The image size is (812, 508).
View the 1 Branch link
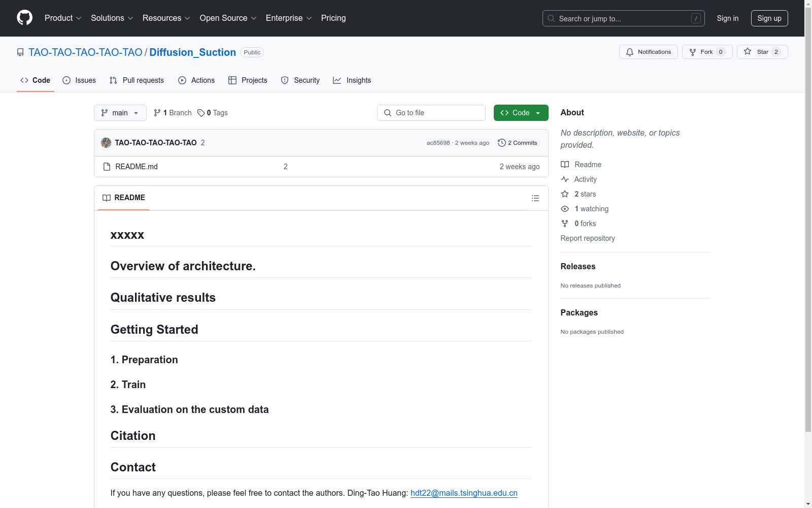[173, 113]
